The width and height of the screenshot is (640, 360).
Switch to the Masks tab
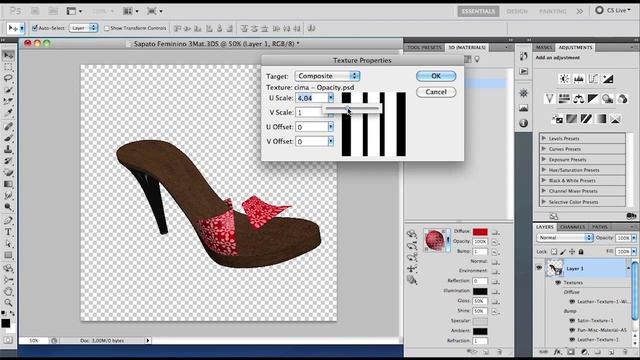544,47
